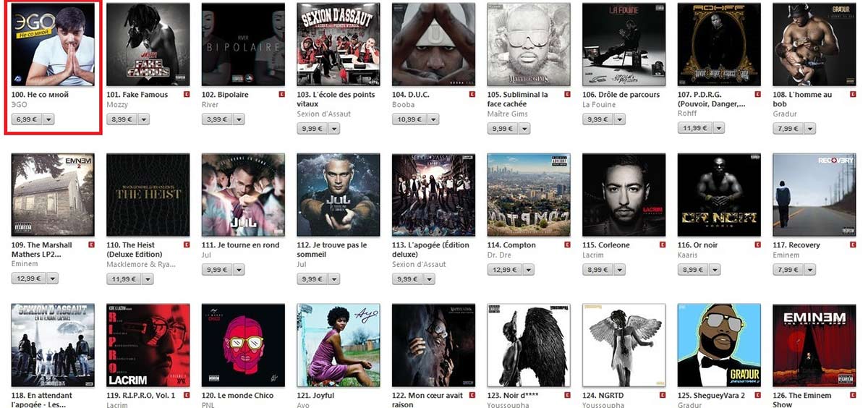Click the explicit badge beside Corleone
868x408 pixels.
coord(663,245)
